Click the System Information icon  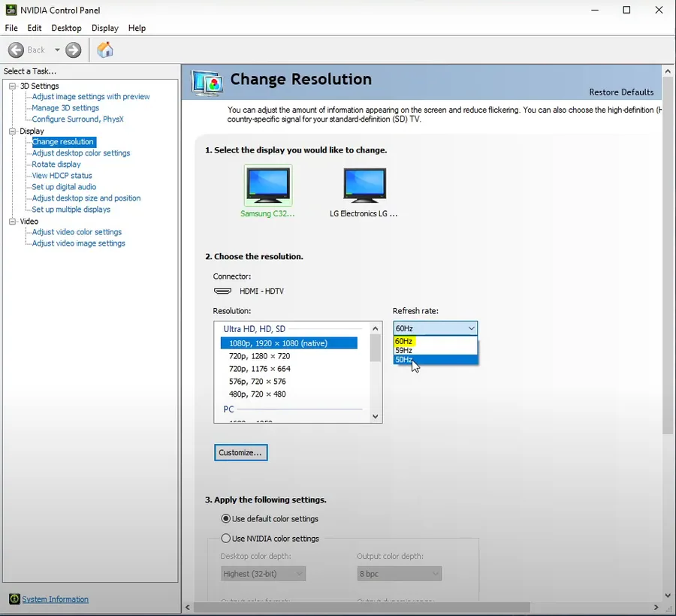(14, 599)
